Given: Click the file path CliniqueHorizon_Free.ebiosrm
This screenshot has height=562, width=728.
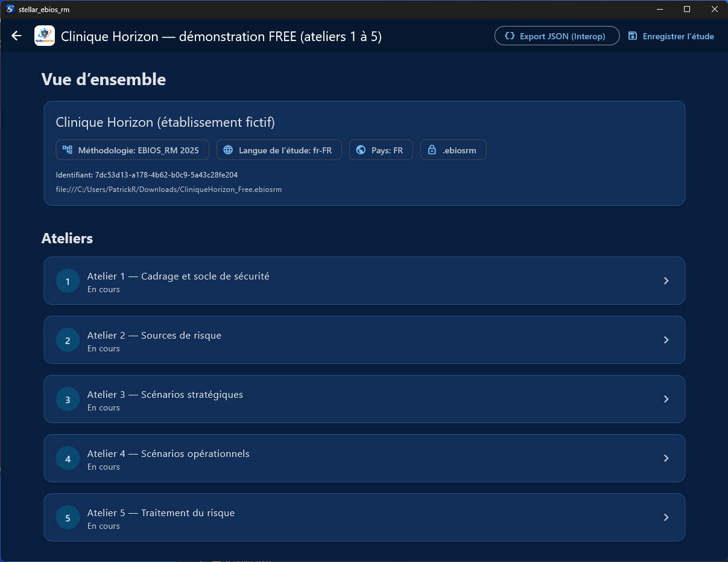Looking at the screenshot, I should 168,189.
